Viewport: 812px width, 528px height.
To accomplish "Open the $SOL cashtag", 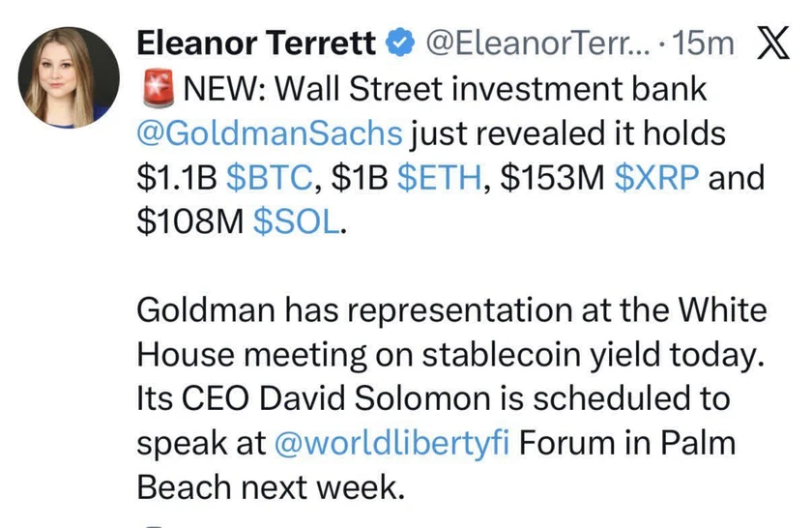I will (x=296, y=223).
